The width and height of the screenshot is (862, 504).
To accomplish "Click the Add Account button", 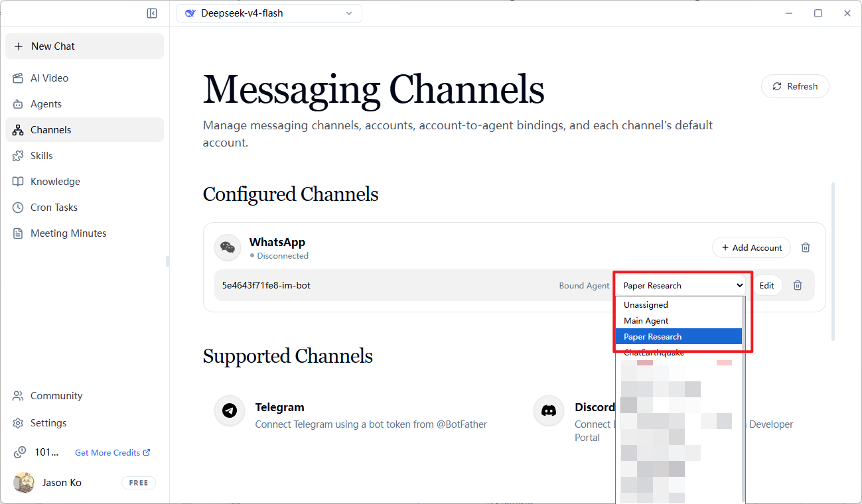I will click(751, 247).
